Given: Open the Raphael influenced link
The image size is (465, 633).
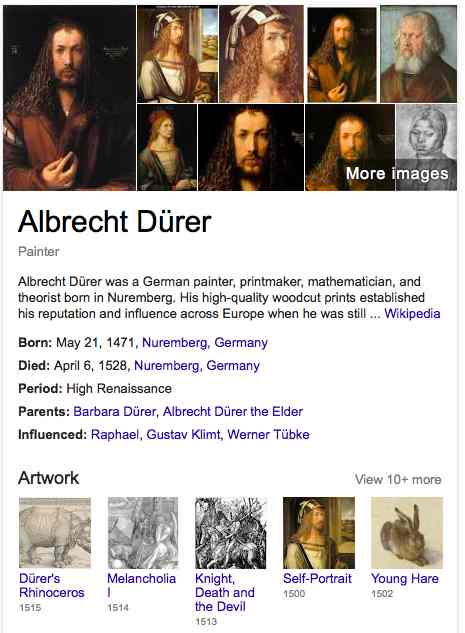Looking at the screenshot, I should click(x=115, y=435).
